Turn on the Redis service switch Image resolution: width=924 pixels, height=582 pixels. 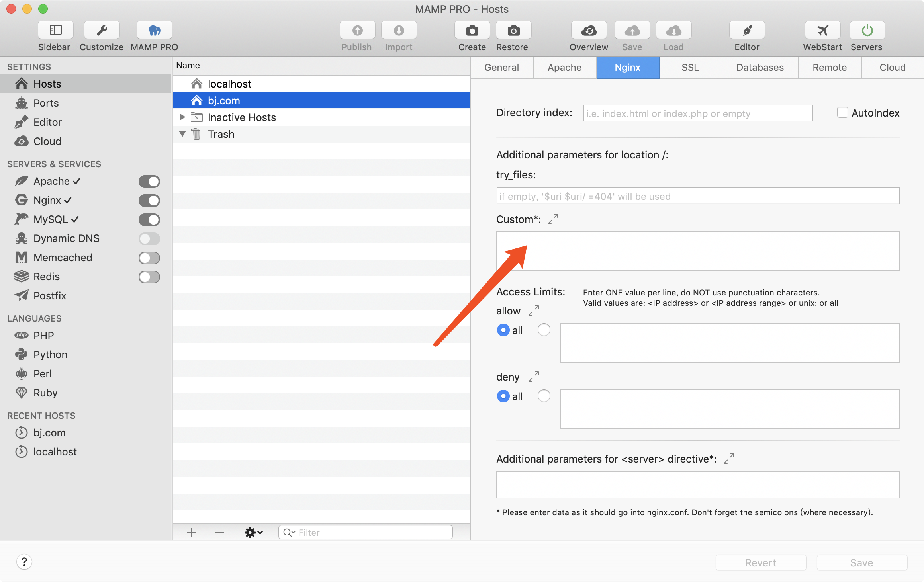coord(149,277)
